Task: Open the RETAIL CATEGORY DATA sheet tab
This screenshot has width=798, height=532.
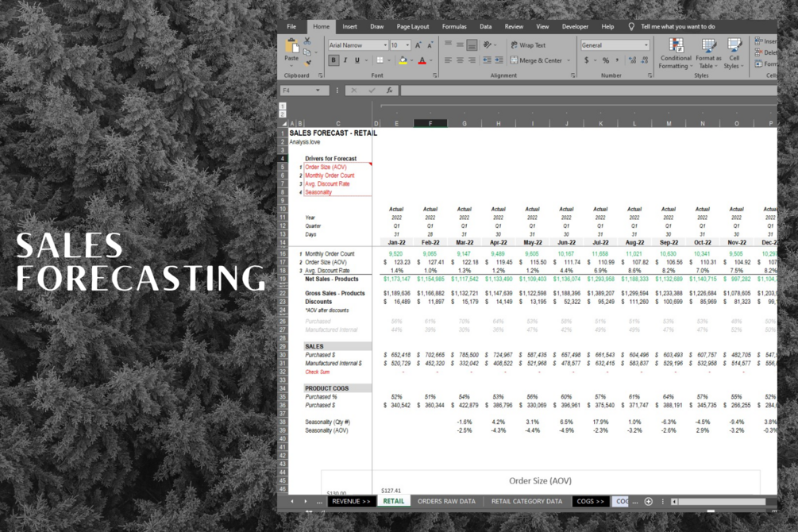Action: pos(526,502)
